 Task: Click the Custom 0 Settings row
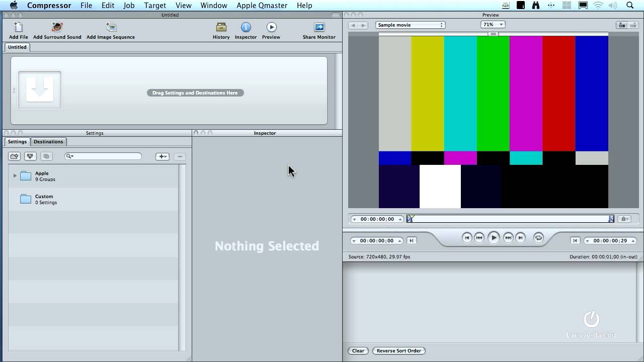point(93,199)
